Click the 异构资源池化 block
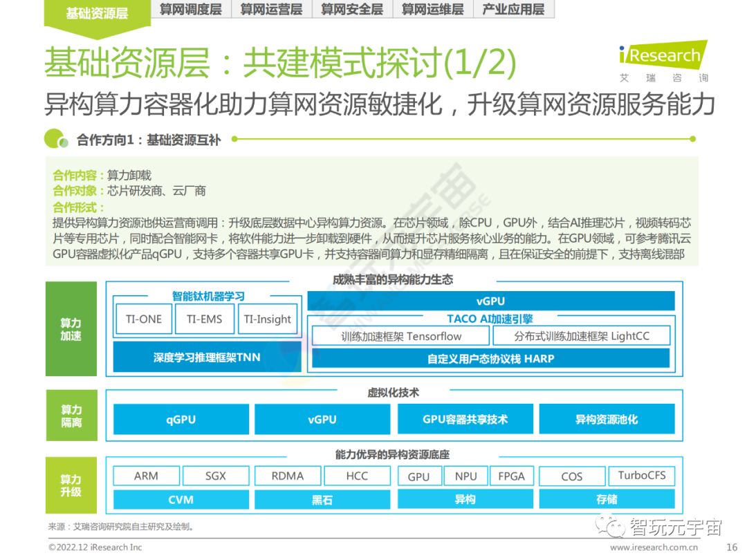Screen dimensions: 747x560 tap(607, 420)
